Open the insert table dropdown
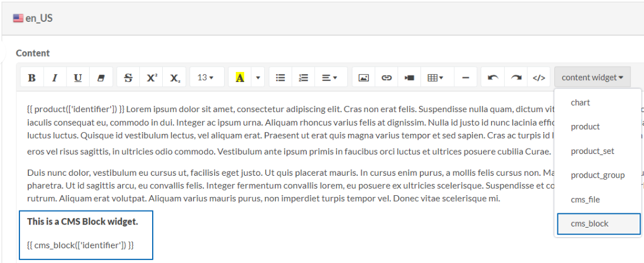This screenshot has width=644, height=263. click(x=437, y=77)
